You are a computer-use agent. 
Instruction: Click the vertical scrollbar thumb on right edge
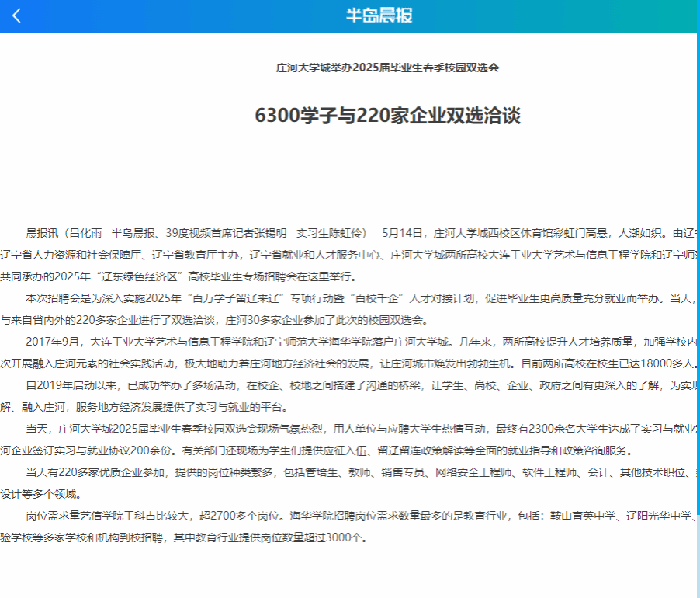pyautogui.click(x=697, y=272)
